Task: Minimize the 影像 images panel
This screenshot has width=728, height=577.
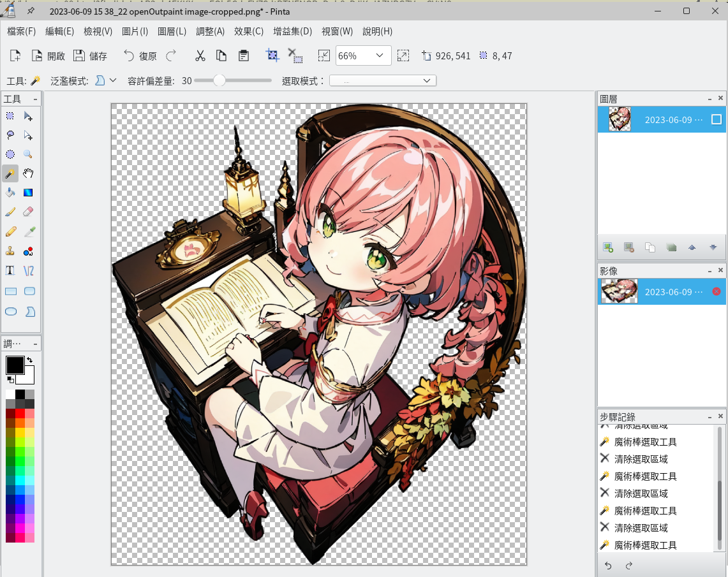Action: [x=709, y=271]
